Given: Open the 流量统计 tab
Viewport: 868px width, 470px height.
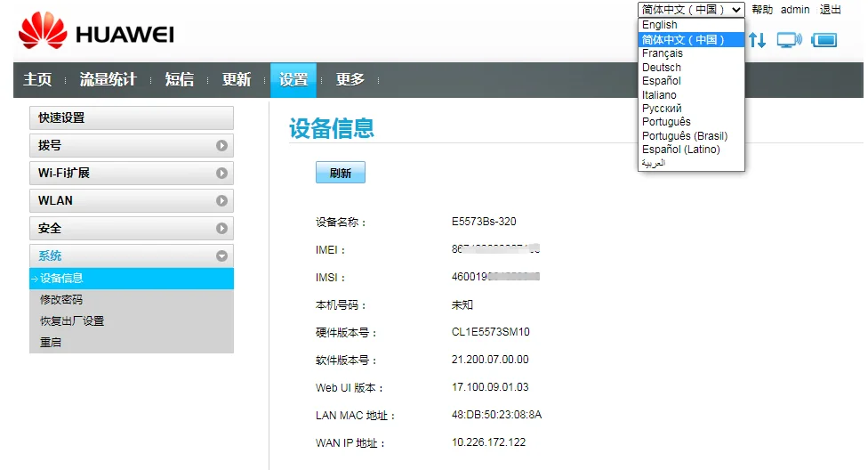Looking at the screenshot, I should [108, 80].
